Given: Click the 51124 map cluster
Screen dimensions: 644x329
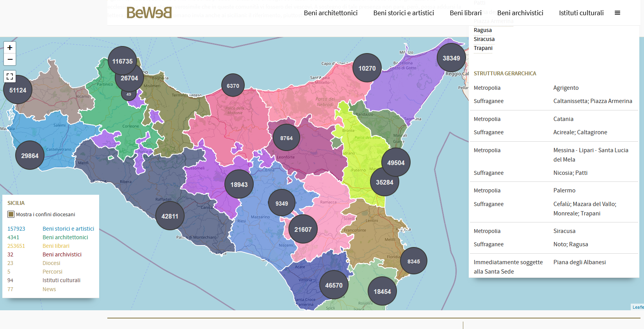Looking at the screenshot, I should [18, 90].
